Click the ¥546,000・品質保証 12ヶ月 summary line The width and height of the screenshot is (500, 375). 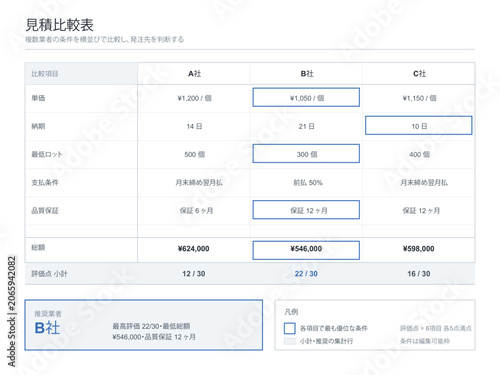point(154,337)
